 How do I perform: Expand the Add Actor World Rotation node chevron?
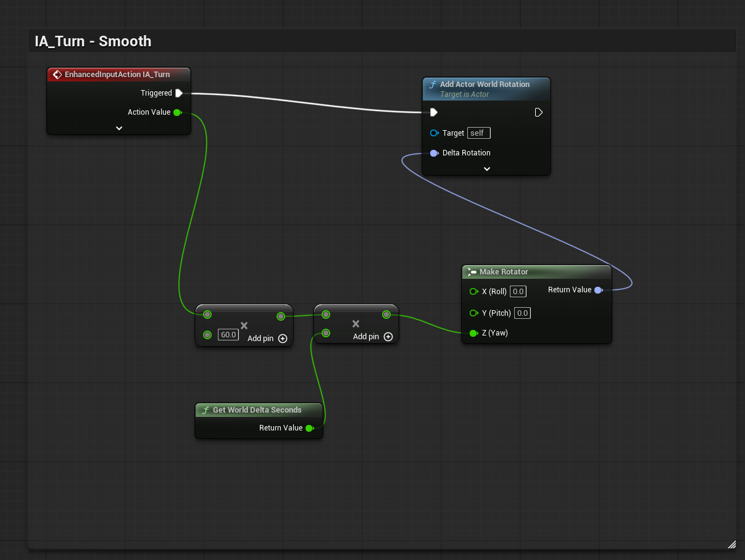point(486,169)
